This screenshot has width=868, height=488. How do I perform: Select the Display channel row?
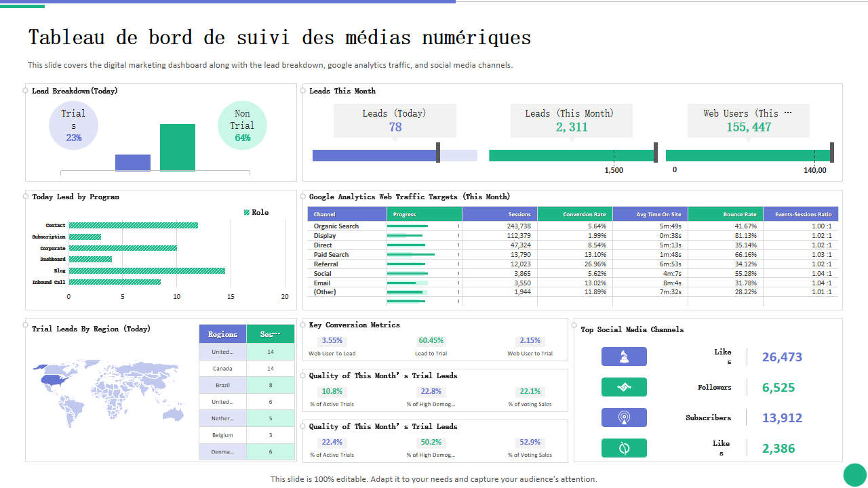(573, 235)
